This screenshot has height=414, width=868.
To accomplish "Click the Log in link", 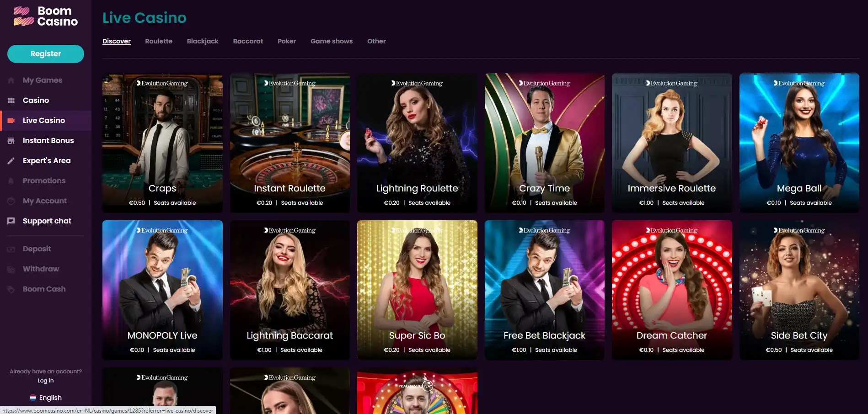I will point(46,381).
